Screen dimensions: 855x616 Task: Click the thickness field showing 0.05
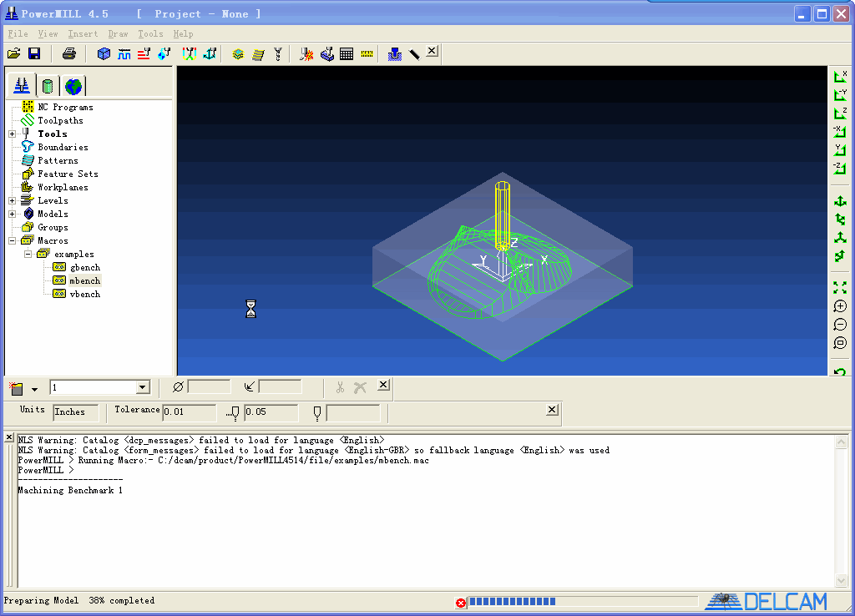(271, 412)
